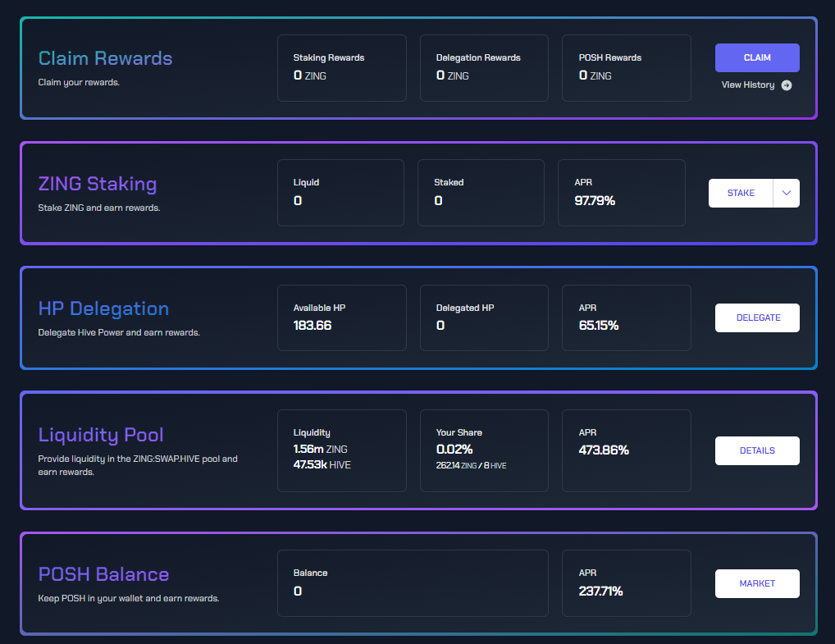Click the 'Claim your rewards.' description
This screenshot has height=644, width=835.
click(x=79, y=83)
